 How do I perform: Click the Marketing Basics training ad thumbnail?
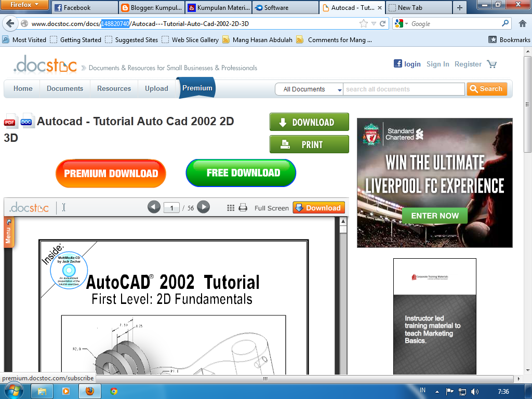coord(435,316)
